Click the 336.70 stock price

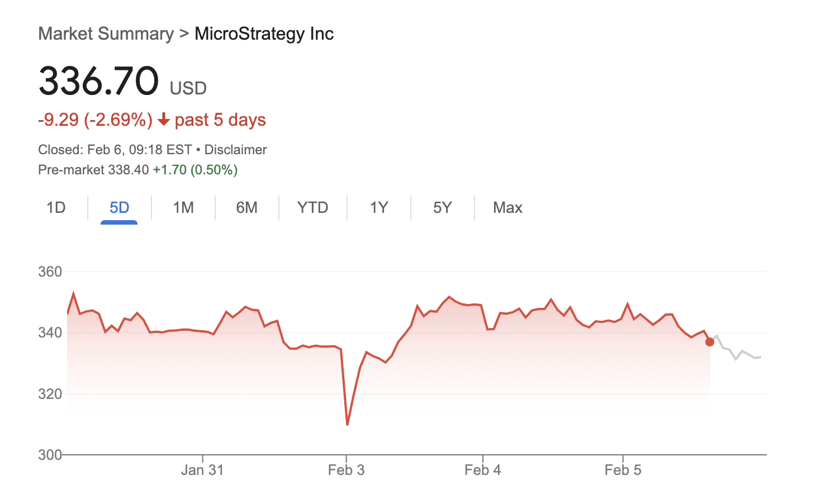[99, 81]
